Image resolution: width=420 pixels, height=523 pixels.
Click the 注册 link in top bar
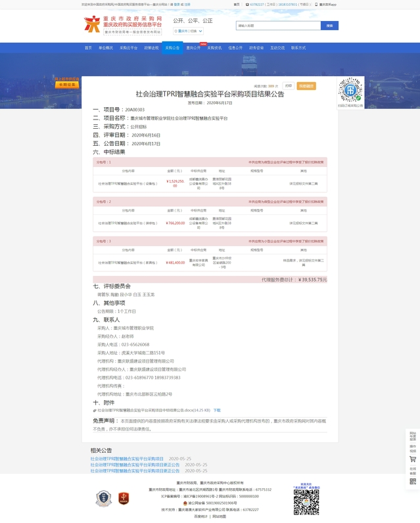coord(187,5)
